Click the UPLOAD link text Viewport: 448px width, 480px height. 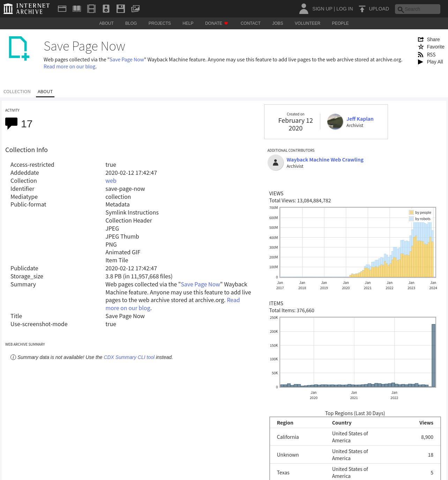[x=379, y=9]
